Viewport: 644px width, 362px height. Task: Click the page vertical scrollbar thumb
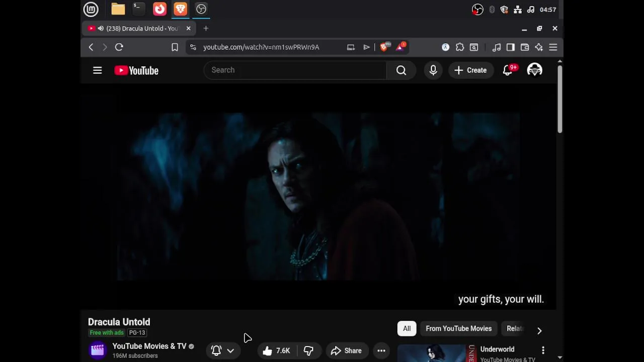tap(559, 99)
